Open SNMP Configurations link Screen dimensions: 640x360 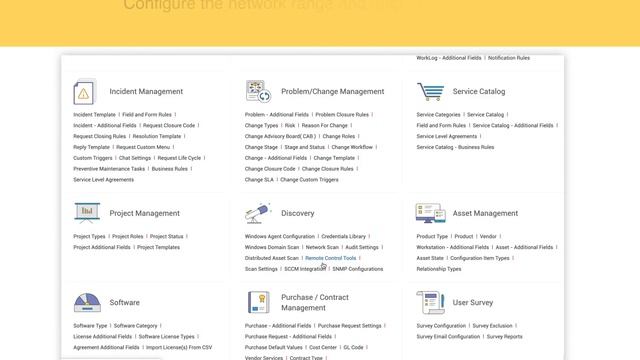358,269
